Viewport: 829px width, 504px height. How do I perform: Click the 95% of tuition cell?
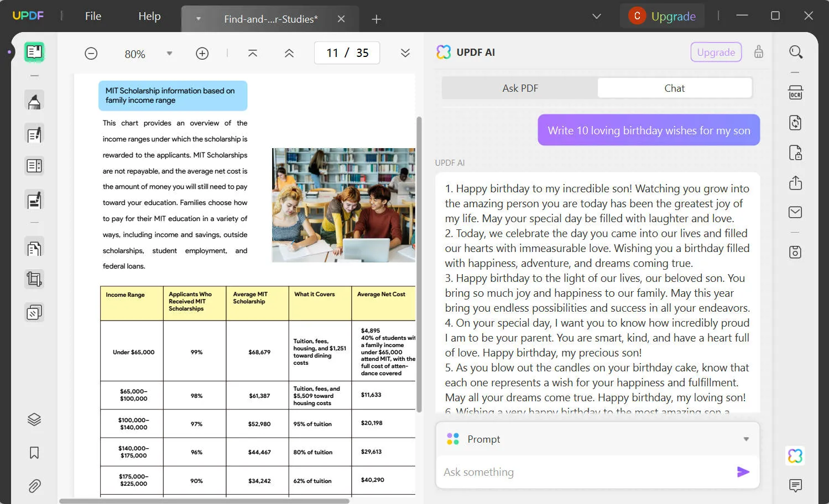pos(320,424)
